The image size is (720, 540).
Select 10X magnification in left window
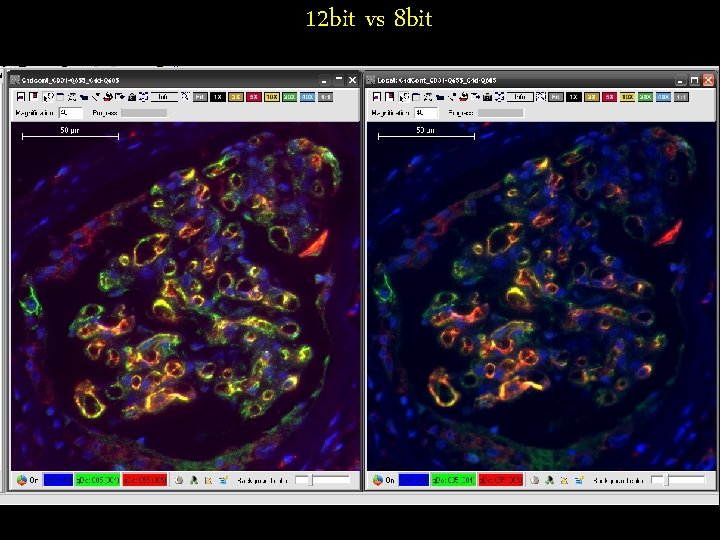[271, 97]
